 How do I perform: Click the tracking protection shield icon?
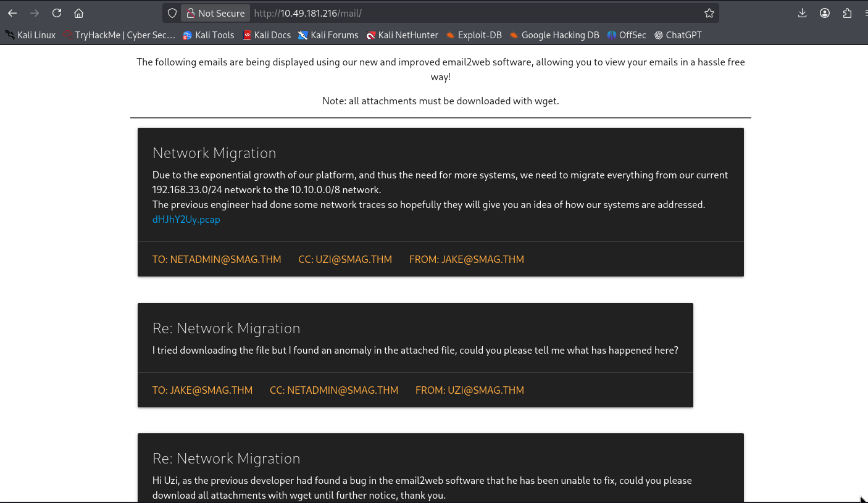[x=172, y=13]
